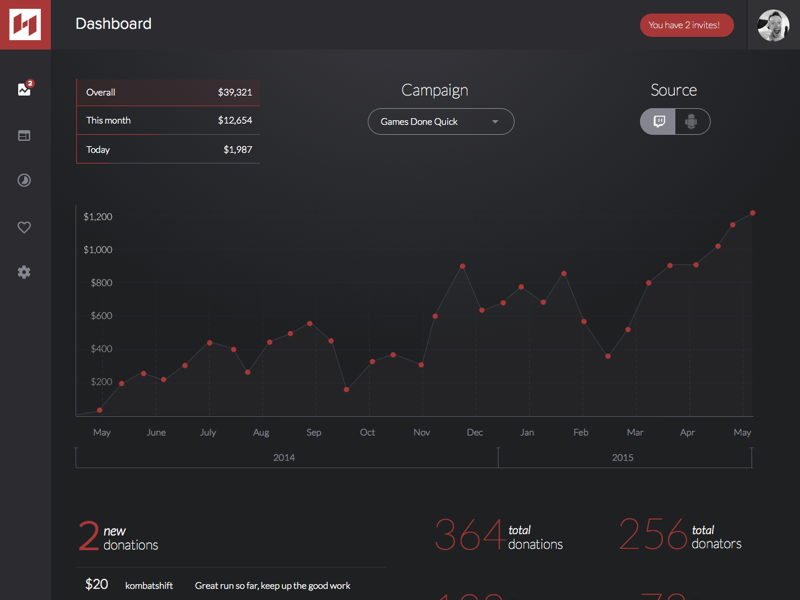Screen dimensions: 800x600
Task: Open the chart analytics sidebar icon
Action: pos(24,89)
